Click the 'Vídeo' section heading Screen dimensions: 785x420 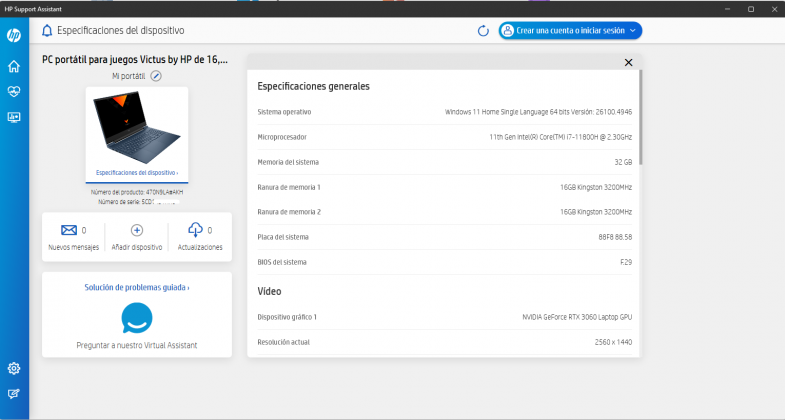pyautogui.click(x=269, y=291)
